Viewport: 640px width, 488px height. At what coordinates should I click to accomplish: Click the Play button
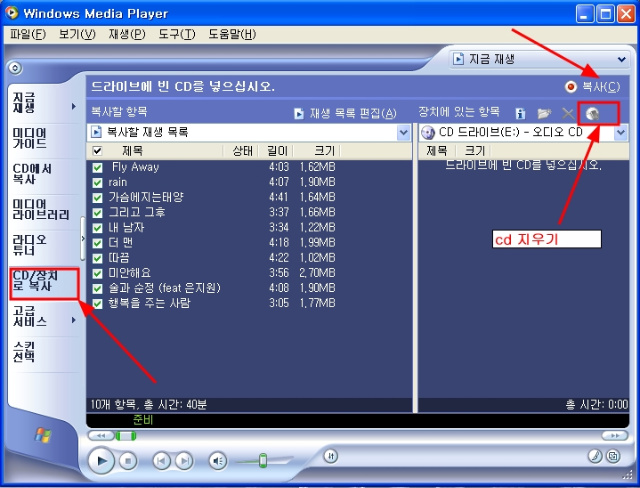coord(101,461)
